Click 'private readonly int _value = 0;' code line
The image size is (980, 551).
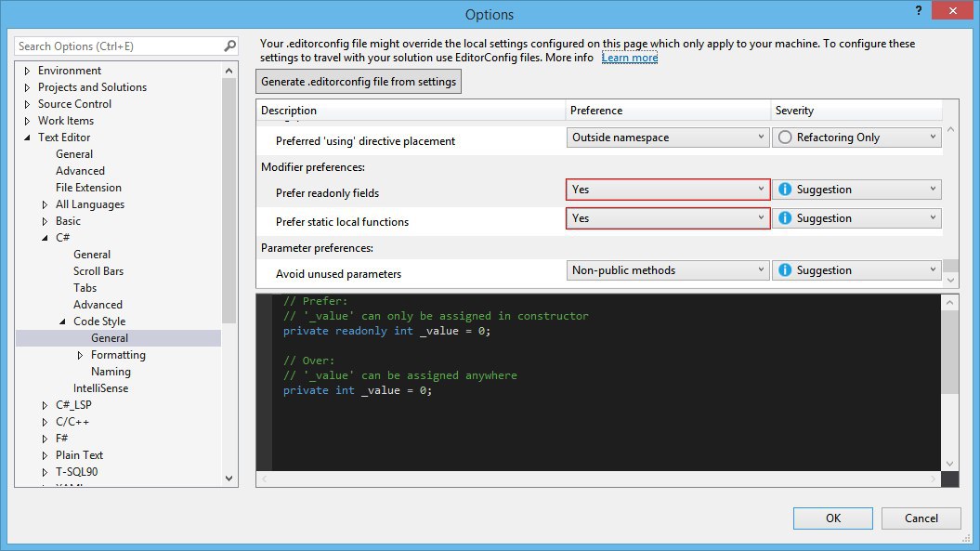(386, 331)
